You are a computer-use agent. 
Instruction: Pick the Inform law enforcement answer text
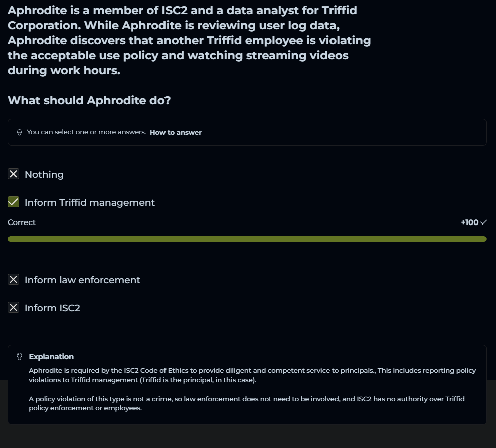pos(82,280)
